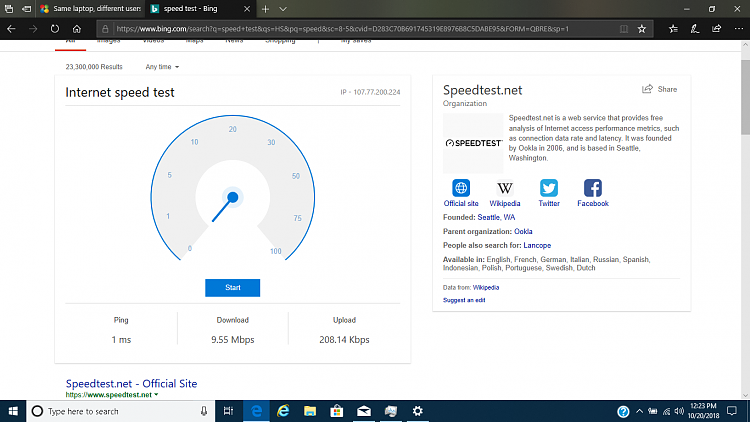Click the '1 ms' ping value

[x=121, y=340]
